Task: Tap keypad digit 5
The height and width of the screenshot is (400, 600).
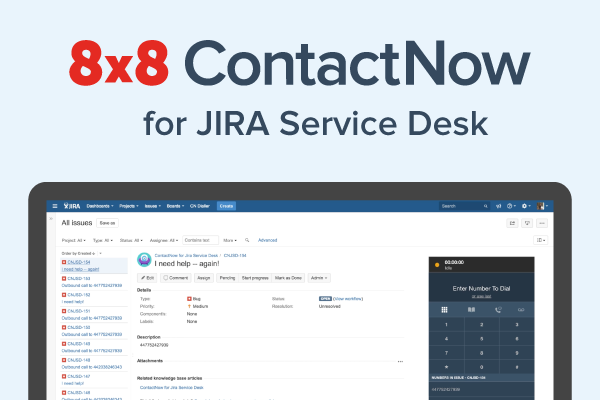Action: (x=482, y=339)
